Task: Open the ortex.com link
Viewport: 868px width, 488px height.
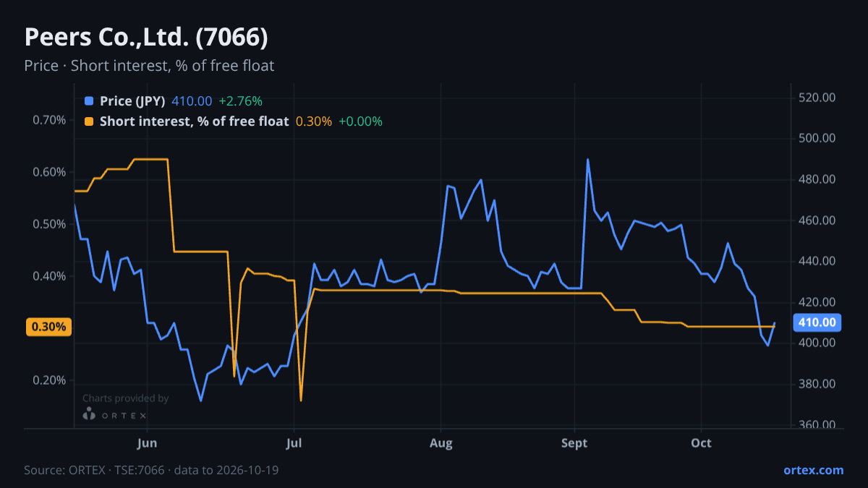Action: (813, 470)
